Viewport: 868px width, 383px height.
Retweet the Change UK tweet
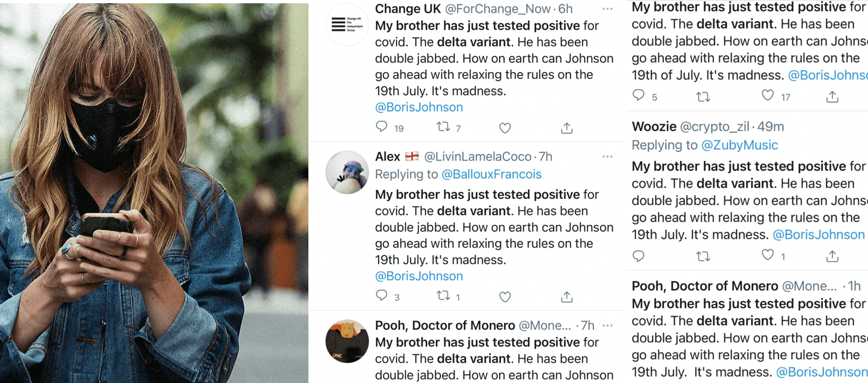click(x=443, y=127)
